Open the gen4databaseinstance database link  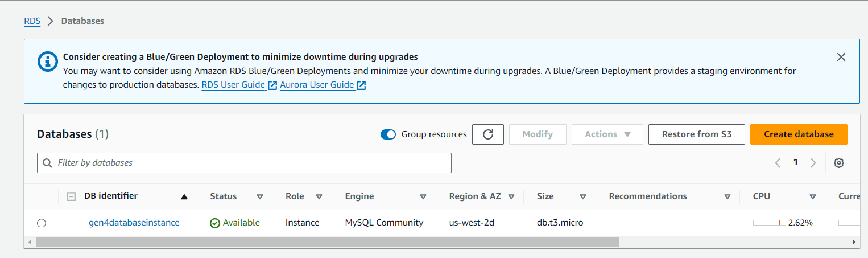(x=134, y=223)
